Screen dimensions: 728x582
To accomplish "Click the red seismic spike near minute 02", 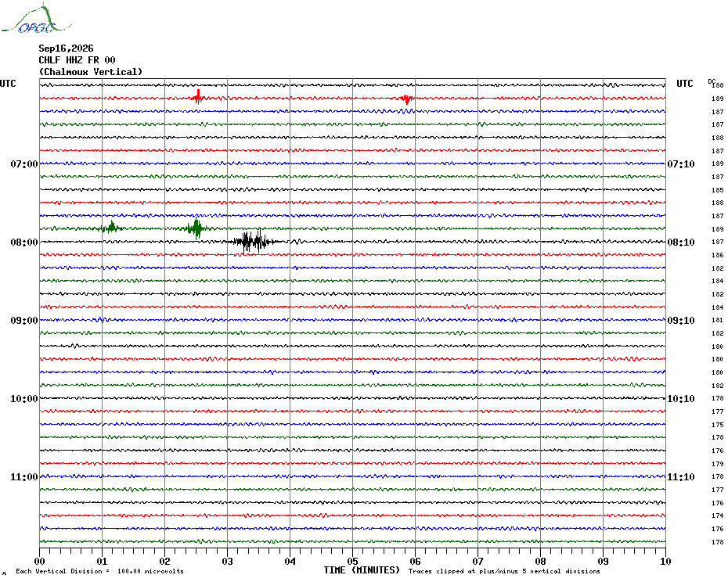I will point(198,97).
